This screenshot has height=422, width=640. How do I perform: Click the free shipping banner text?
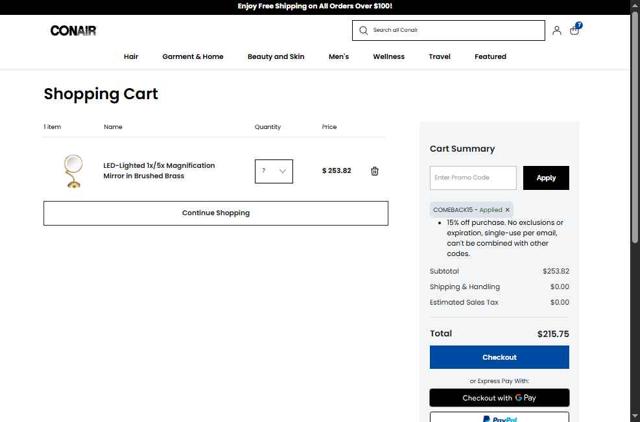coord(315,6)
